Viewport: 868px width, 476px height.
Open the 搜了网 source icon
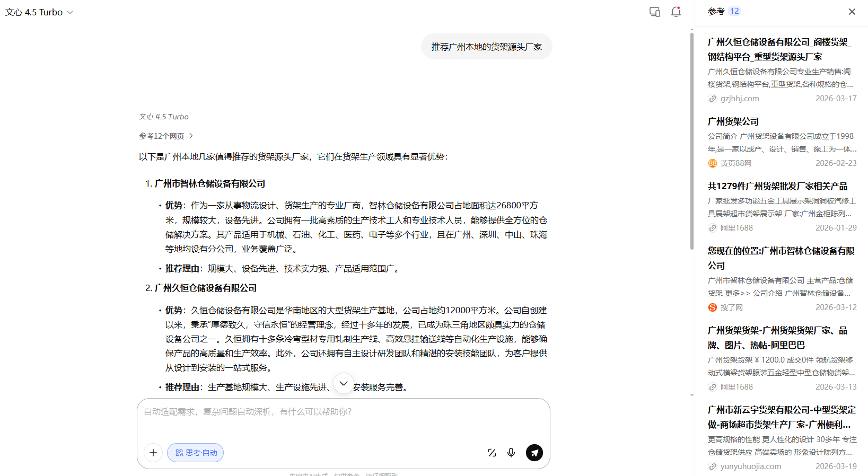[x=713, y=307]
